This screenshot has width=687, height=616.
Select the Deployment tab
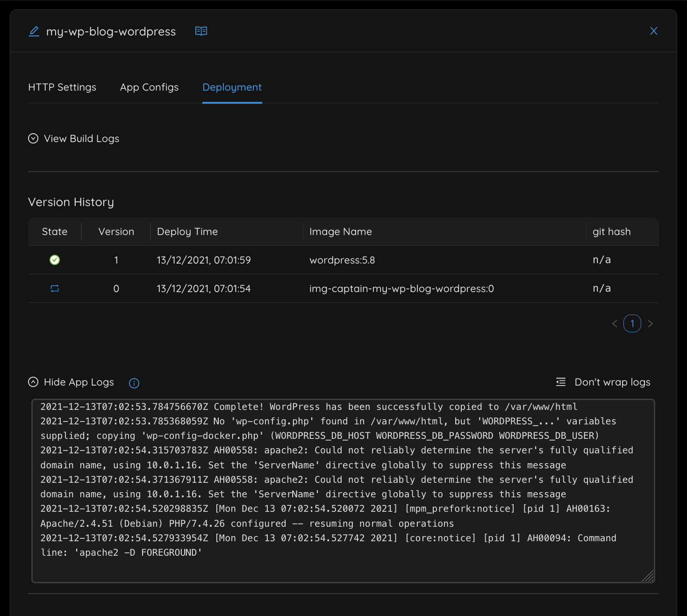click(x=231, y=87)
